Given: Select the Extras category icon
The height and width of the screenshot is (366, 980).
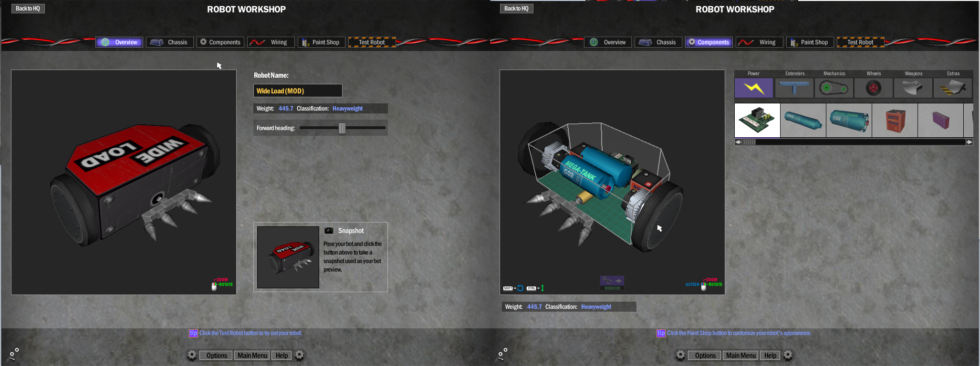Looking at the screenshot, I should pos(952,88).
